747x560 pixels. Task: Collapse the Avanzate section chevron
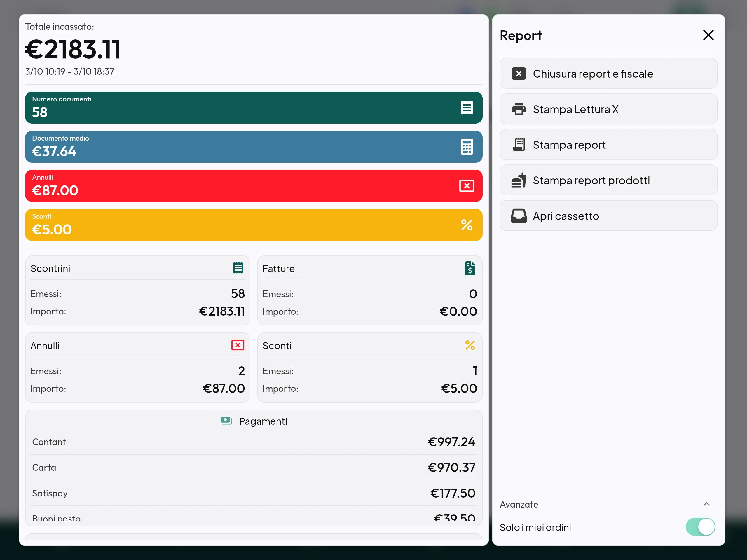(x=706, y=504)
